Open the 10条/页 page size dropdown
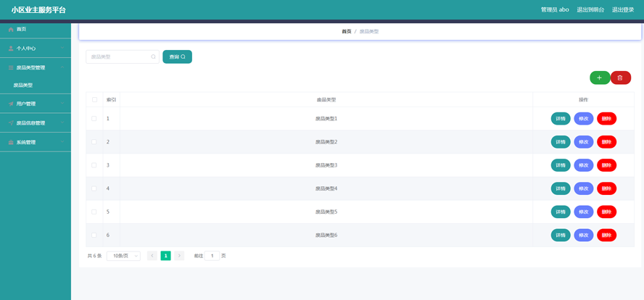The image size is (644, 300). (x=123, y=256)
